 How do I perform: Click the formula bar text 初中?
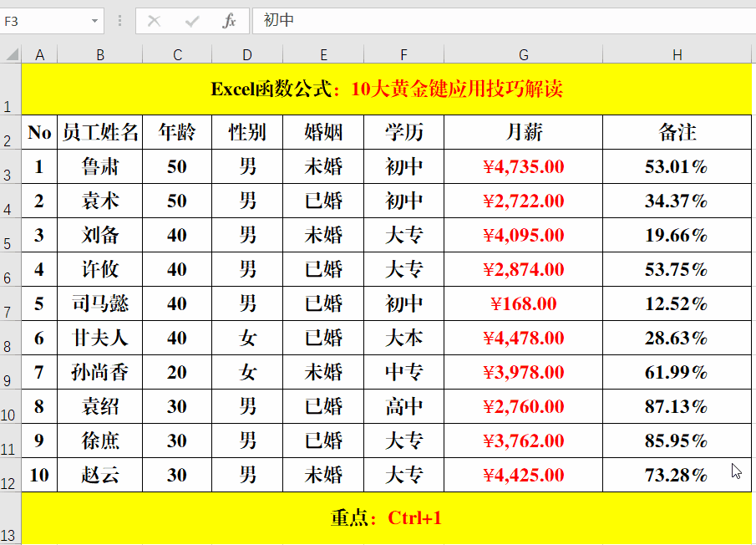pos(279,20)
